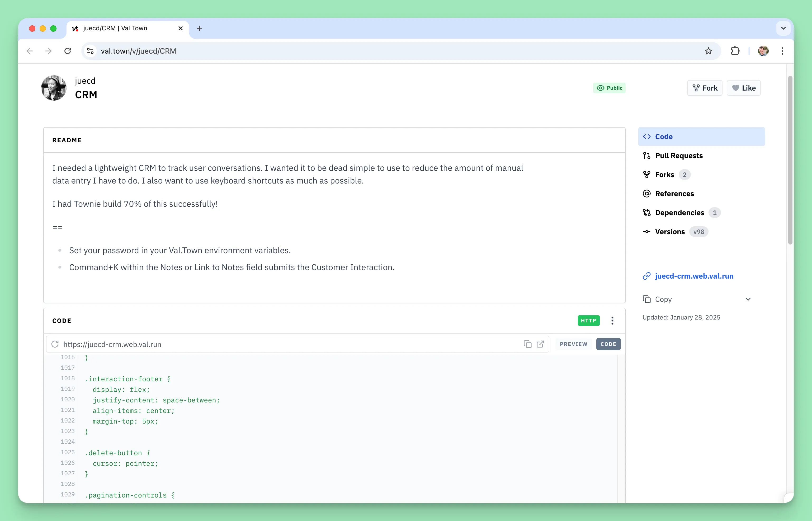Click the References icon
Viewport: 812px width, 521px height.
647,193
